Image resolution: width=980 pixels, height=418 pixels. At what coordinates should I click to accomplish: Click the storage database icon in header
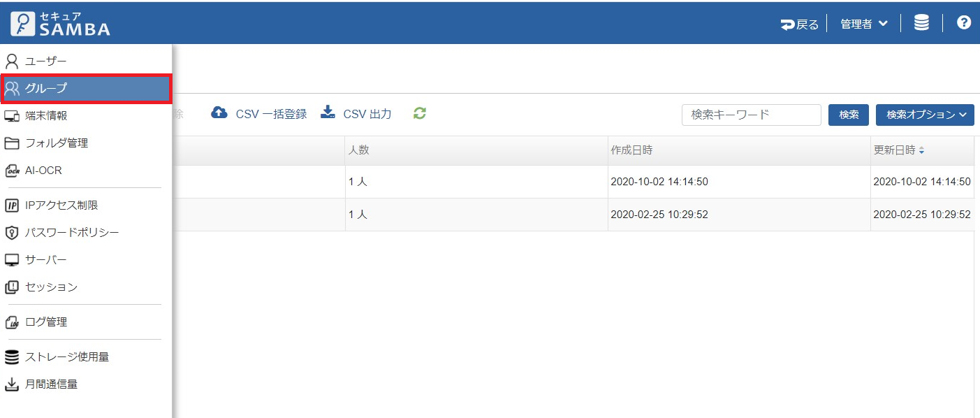[921, 23]
